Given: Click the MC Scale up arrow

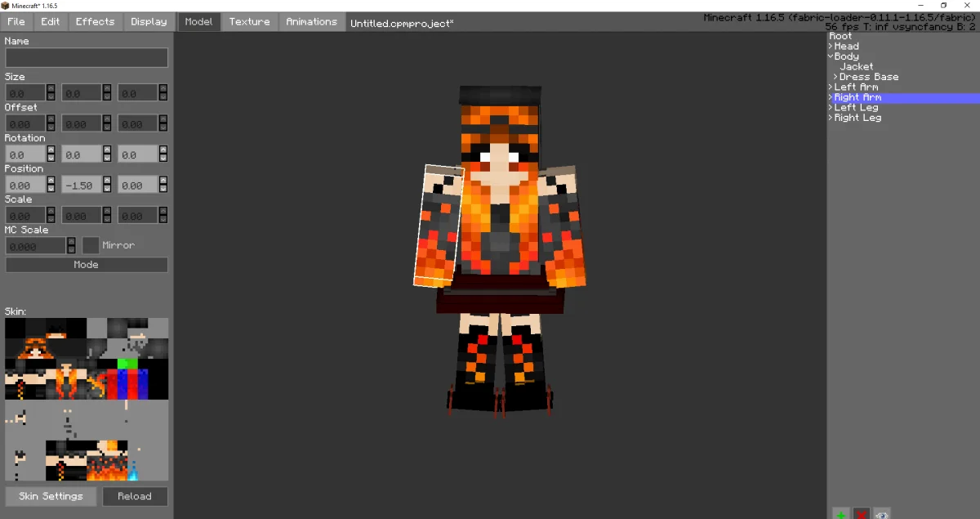Looking at the screenshot, I should (71, 241).
